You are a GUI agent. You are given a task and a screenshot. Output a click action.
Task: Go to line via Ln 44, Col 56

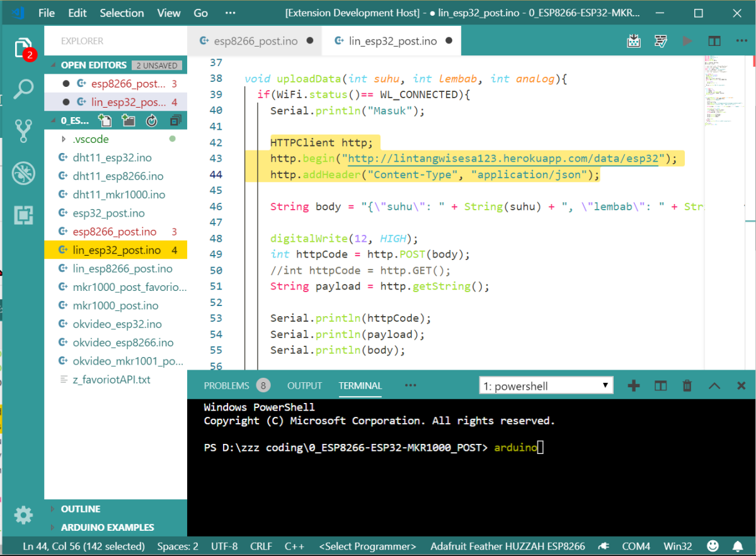(x=84, y=546)
